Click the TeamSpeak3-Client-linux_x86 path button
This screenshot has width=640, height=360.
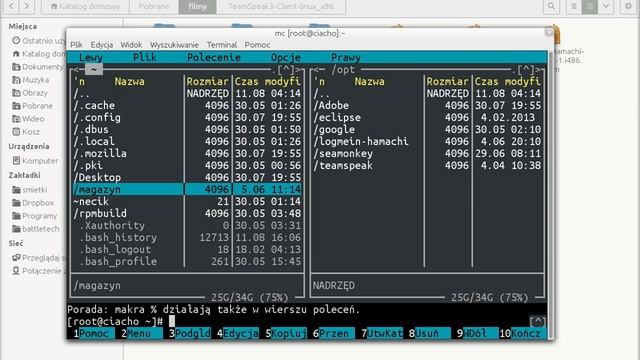[281, 7]
